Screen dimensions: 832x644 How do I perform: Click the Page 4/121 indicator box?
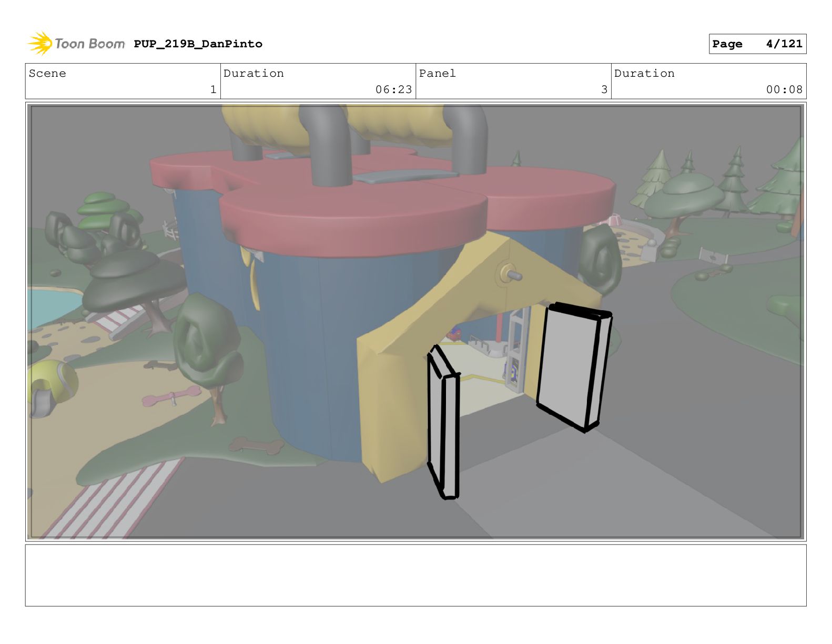[x=757, y=44]
